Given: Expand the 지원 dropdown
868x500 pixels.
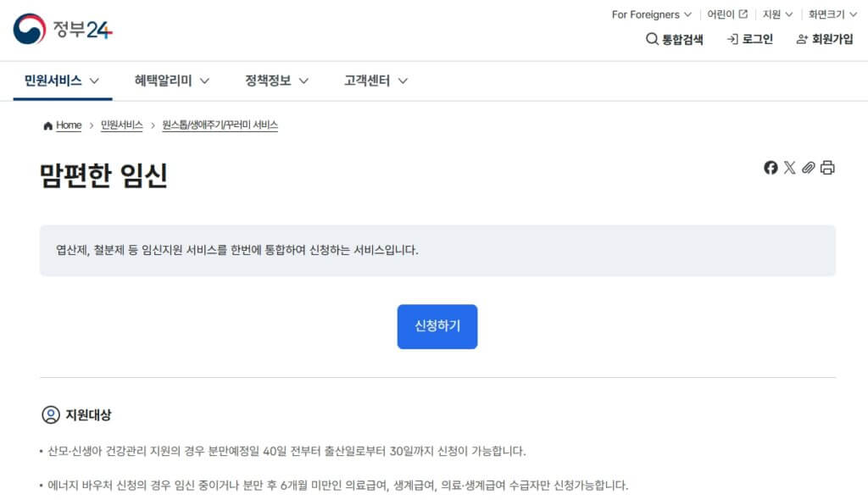Looking at the screenshot, I should [x=787, y=14].
